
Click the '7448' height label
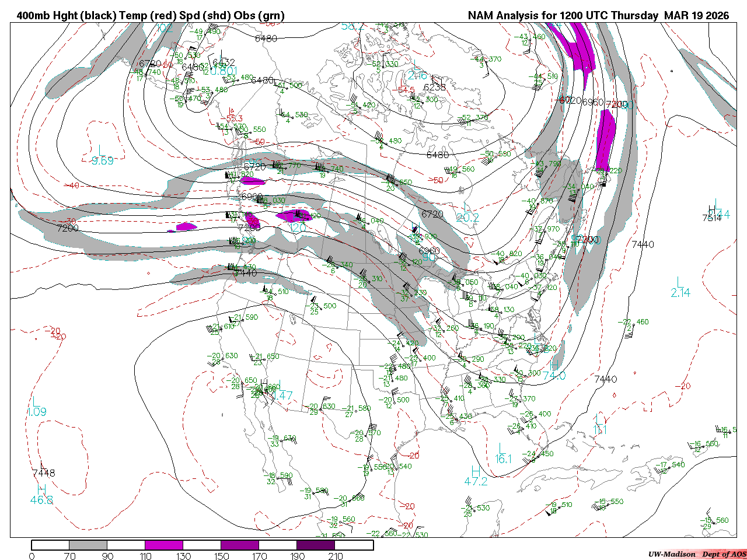click(44, 473)
